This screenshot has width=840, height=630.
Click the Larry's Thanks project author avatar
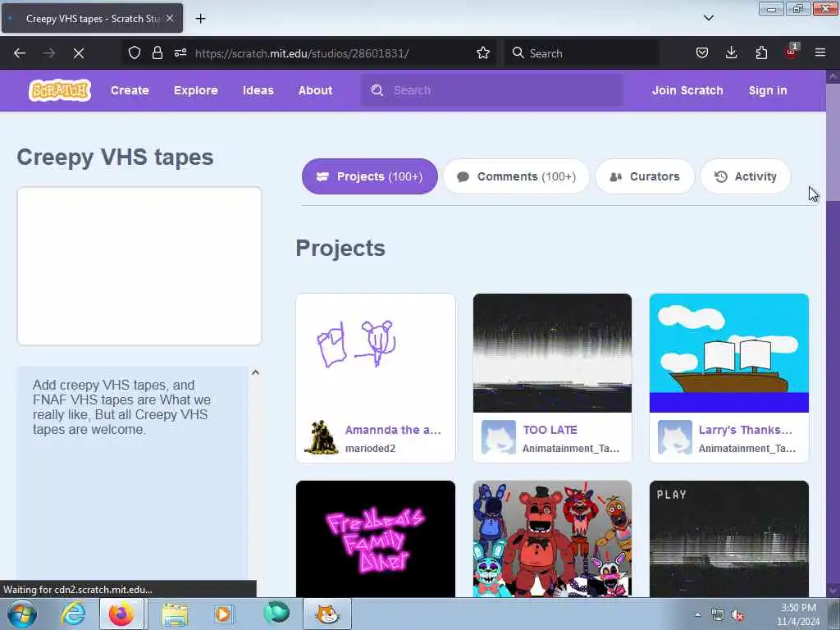tap(674, 437)
